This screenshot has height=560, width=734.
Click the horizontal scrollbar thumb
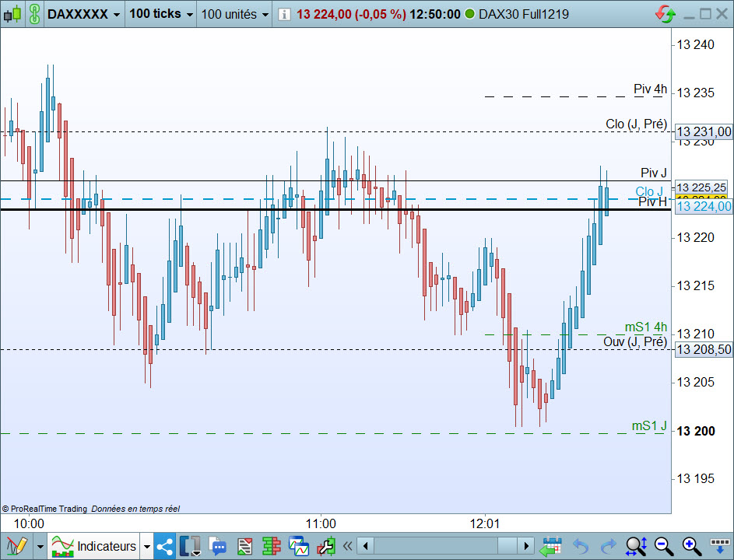[x=507, y=546]
